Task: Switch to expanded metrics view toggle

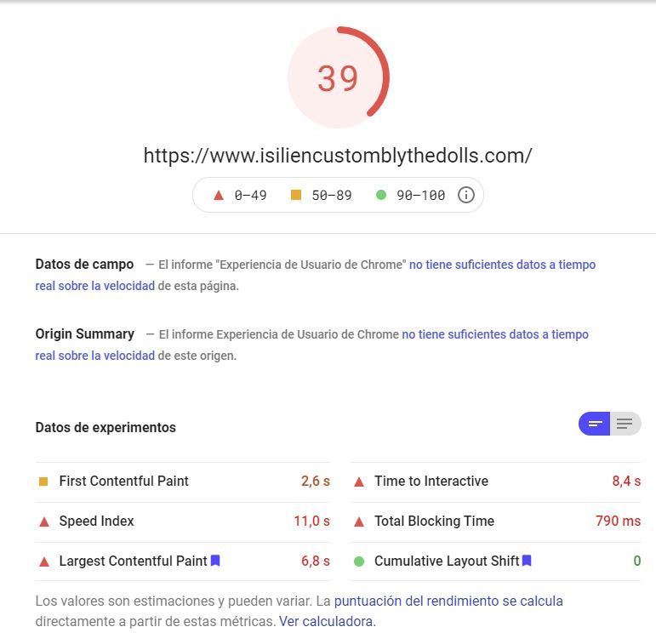Action: [625, 424]
